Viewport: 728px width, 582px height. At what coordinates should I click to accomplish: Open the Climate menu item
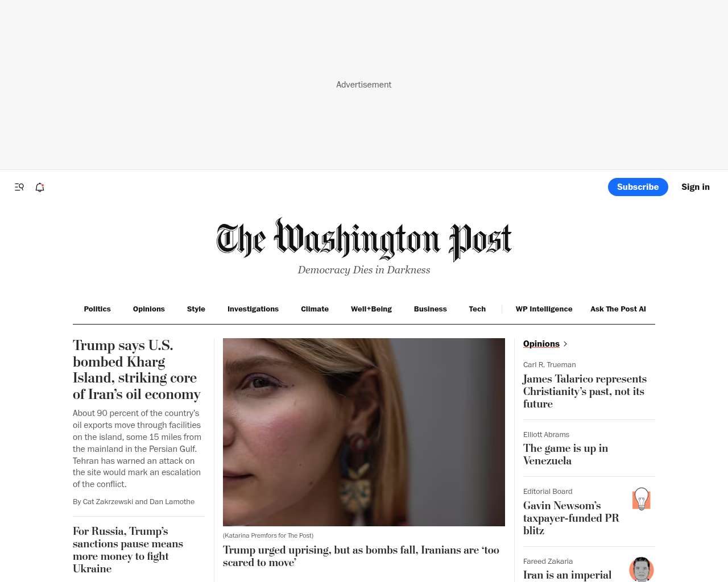[x=315, y=309]
